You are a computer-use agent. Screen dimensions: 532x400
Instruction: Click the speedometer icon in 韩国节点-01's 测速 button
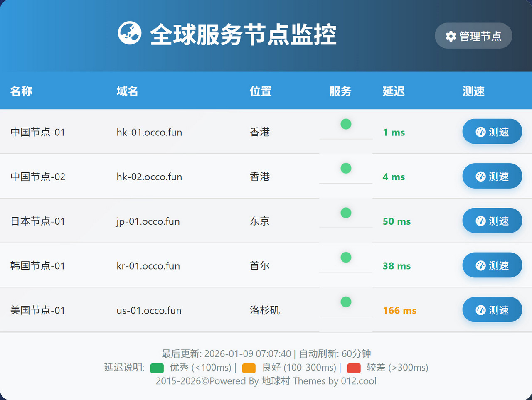click(x=480, y=265)
